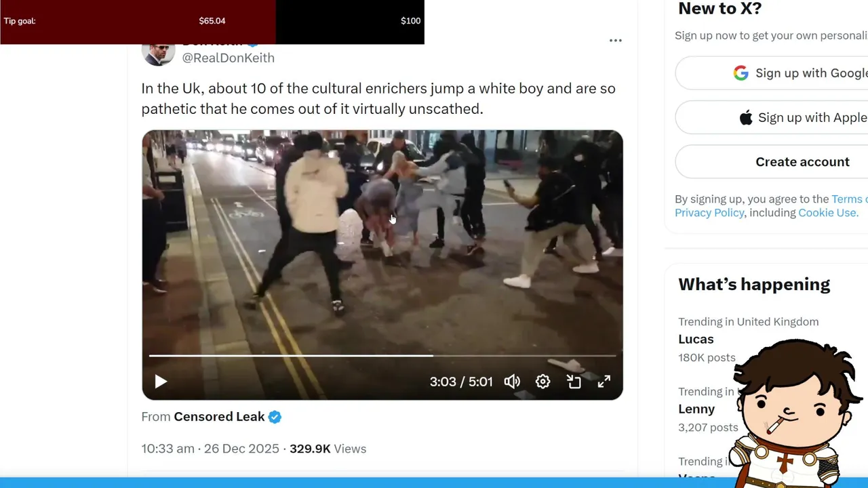Mute the video with the speaker icon
The image size is (868, 488).
coord(512,382)
